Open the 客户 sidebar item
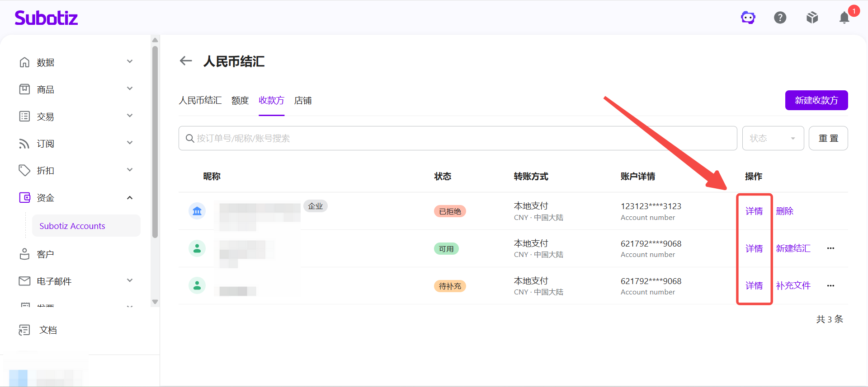The height and width of the screenshot is (387, 868). pyautogui.click(x=45, y=254)
